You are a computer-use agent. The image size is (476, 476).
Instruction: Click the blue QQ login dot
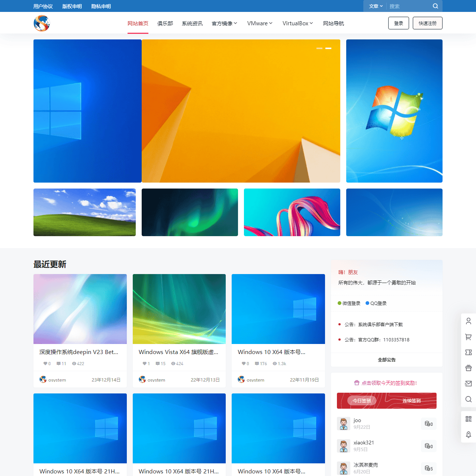tap(367, 303)
